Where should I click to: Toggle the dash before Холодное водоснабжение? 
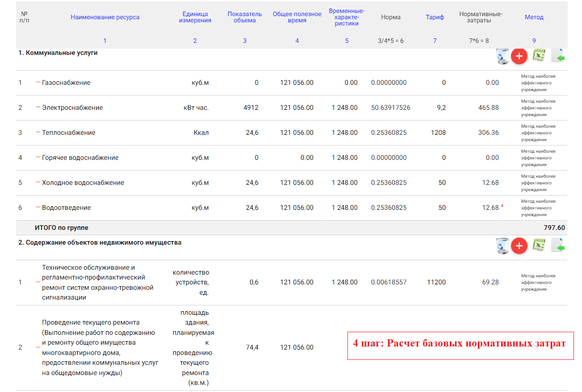click(x=38, y=182)
